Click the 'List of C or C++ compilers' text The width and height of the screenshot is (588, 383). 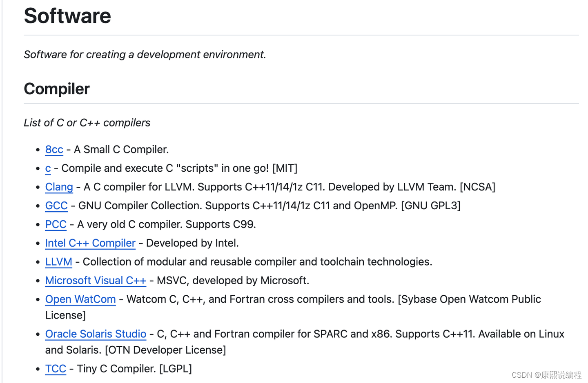pos(87,123)
